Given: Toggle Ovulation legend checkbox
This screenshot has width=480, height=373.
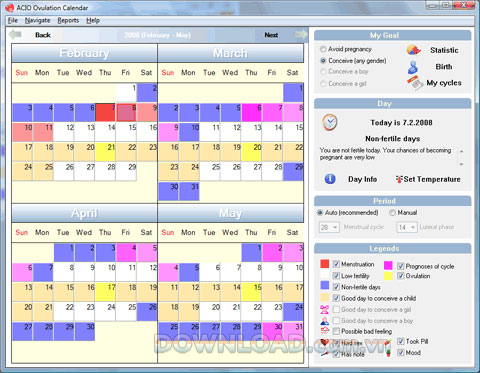Looking at the screenshot, I should 401,276.
